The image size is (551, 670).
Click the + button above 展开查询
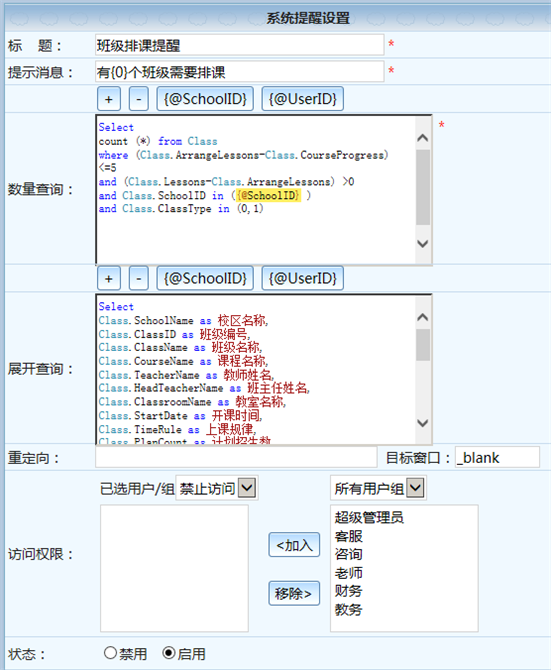tap(109, 279)
